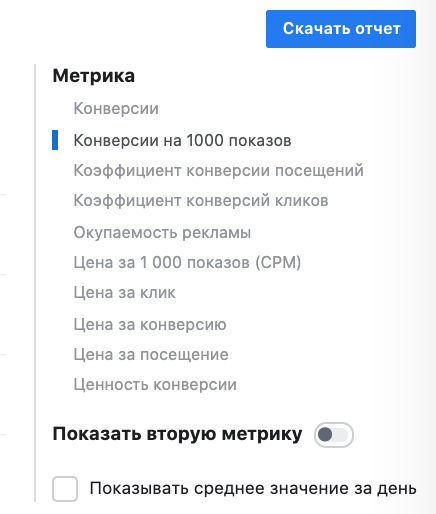Choose Коэффициент конверсий кликов metric
The width and height of the screenshot is (436, 514).
(201, 201)
